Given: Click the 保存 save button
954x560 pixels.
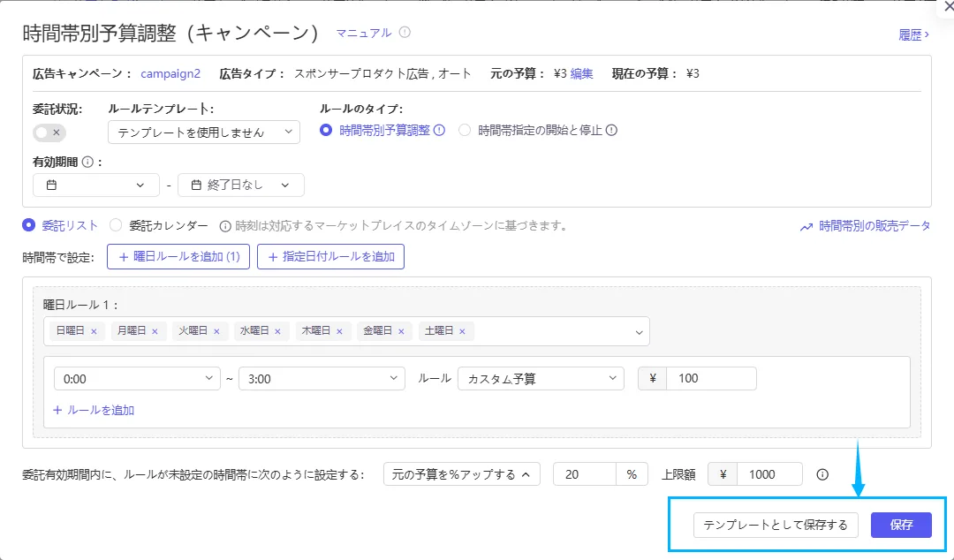Looking at the screenshot, I should (x=901, y=525).
